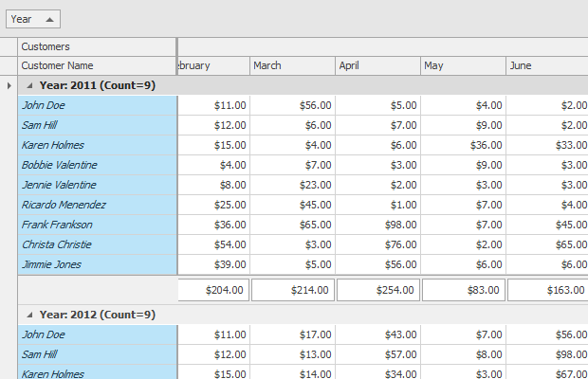Click the April total $254.00 summary cell

[x=377, y=290]
